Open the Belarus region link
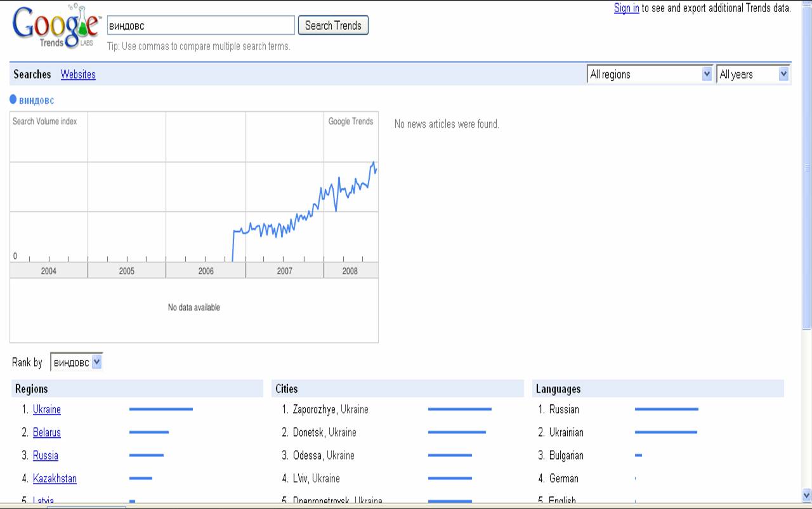The width and height of the screenshot is (812, 509). pyautogui.click(x=47, y=432)
